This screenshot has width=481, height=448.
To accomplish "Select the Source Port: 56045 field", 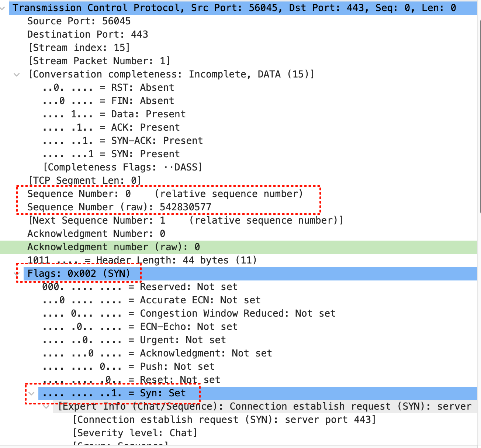I will tap(79, 21).
